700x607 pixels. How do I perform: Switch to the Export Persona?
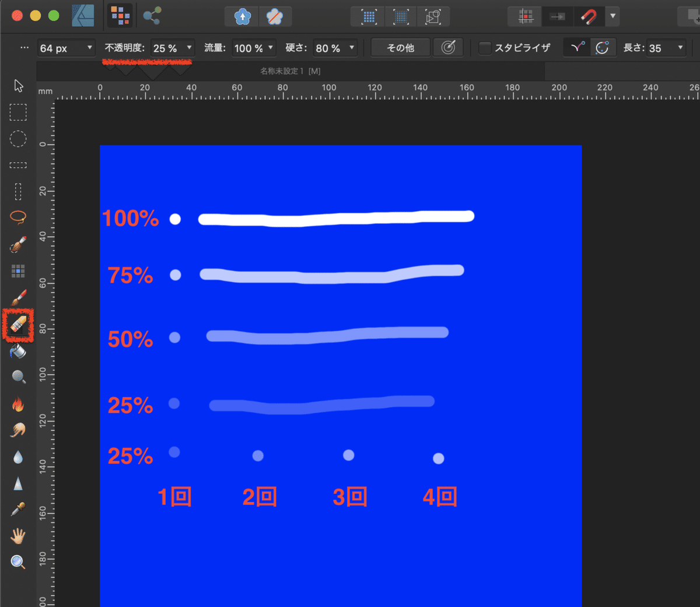pos(152,16)
